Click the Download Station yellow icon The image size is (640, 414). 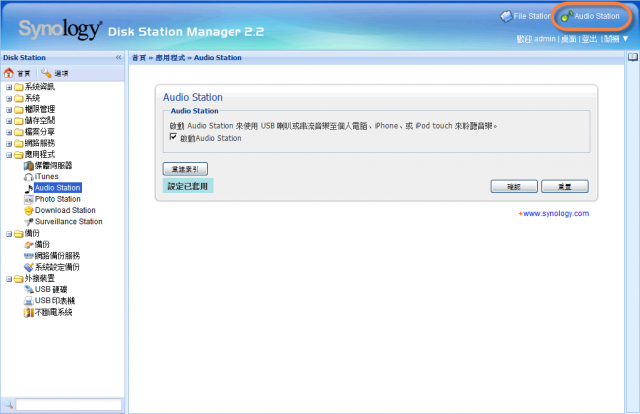point(29,211)
